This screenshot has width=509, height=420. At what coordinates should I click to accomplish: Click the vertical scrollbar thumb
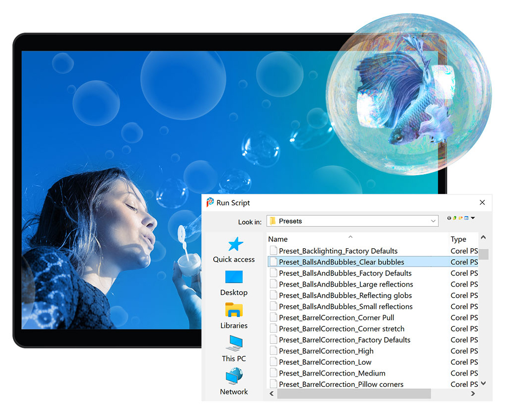tap(483, 254)
